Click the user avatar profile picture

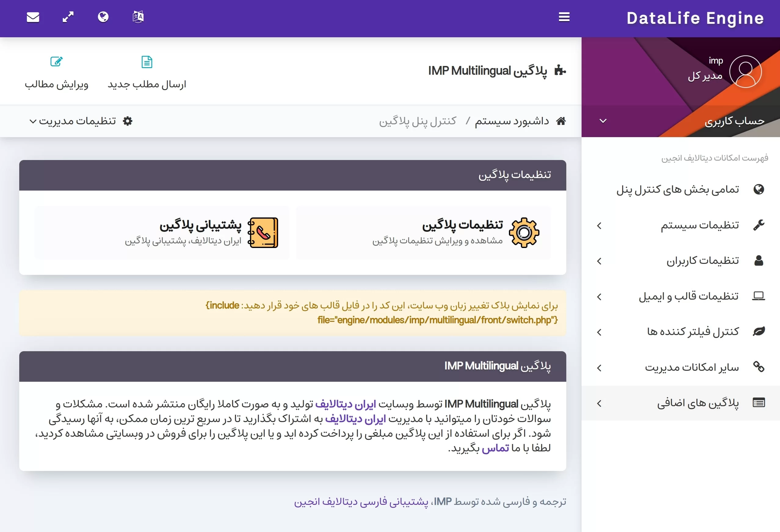745,71
